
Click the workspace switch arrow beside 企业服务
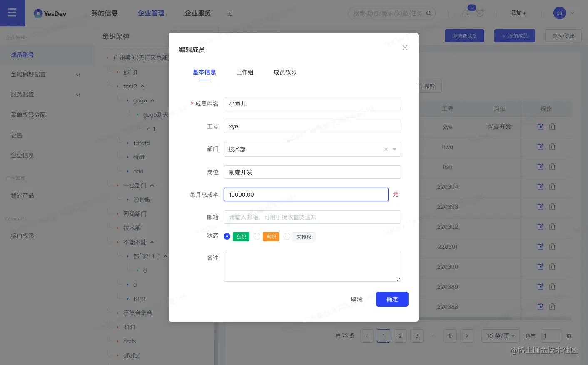coord(229,13)
